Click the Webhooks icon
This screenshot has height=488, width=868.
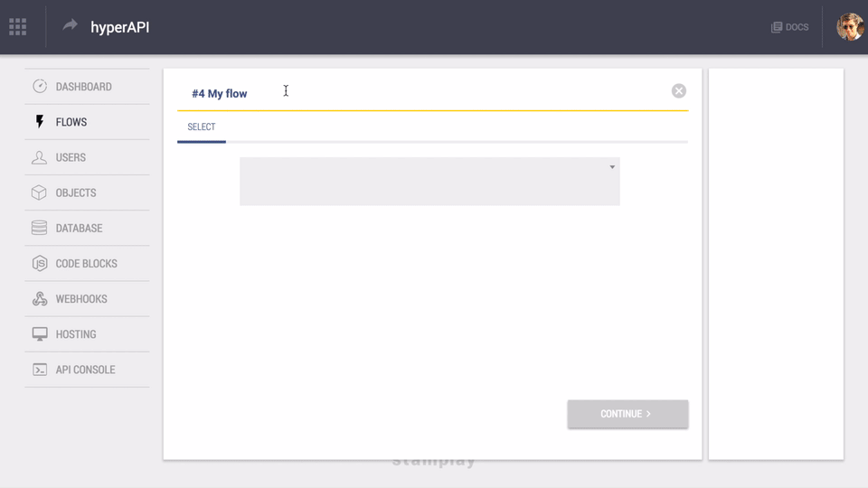click(39, 299)
